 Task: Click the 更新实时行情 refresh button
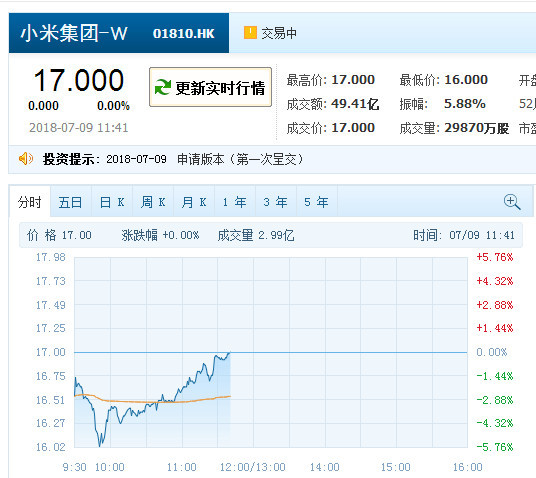pos(210,87)
